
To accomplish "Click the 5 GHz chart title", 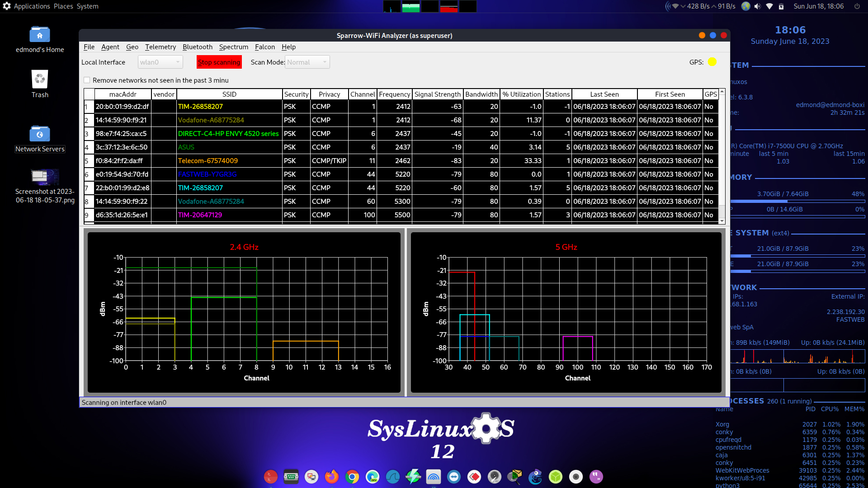I will coord(566,247).
